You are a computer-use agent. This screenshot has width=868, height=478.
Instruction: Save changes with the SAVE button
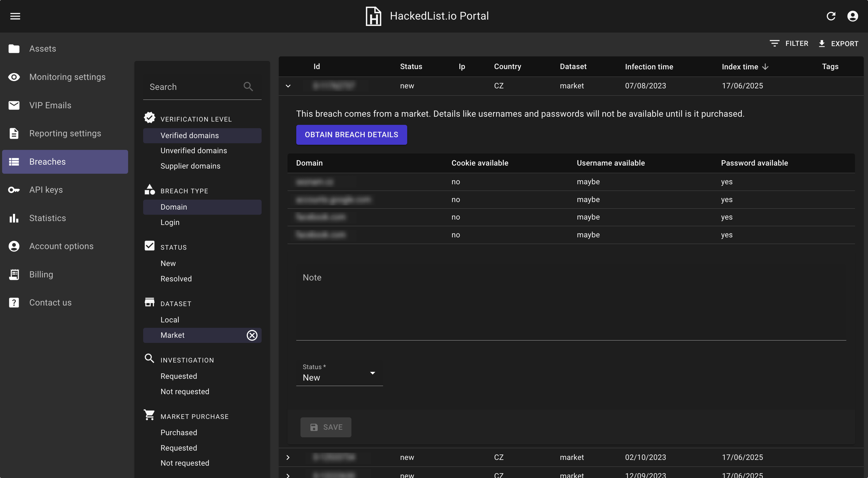point(325,427)
